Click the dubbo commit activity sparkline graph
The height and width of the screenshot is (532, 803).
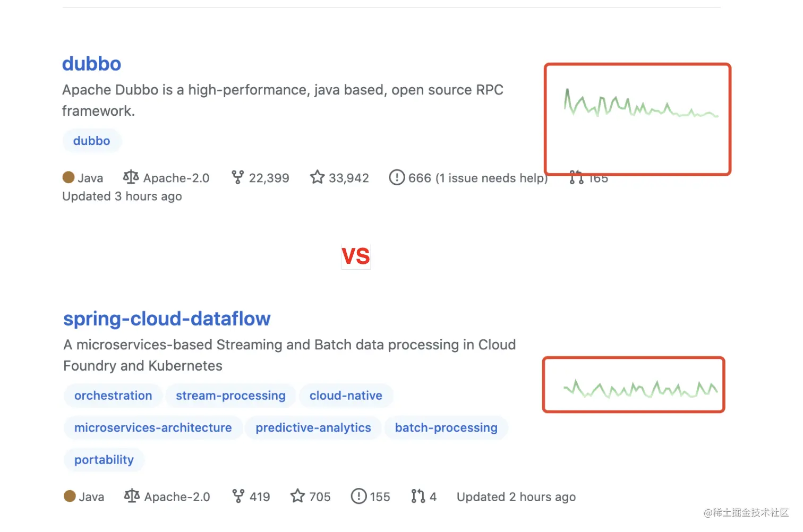(x=641, y=103)
